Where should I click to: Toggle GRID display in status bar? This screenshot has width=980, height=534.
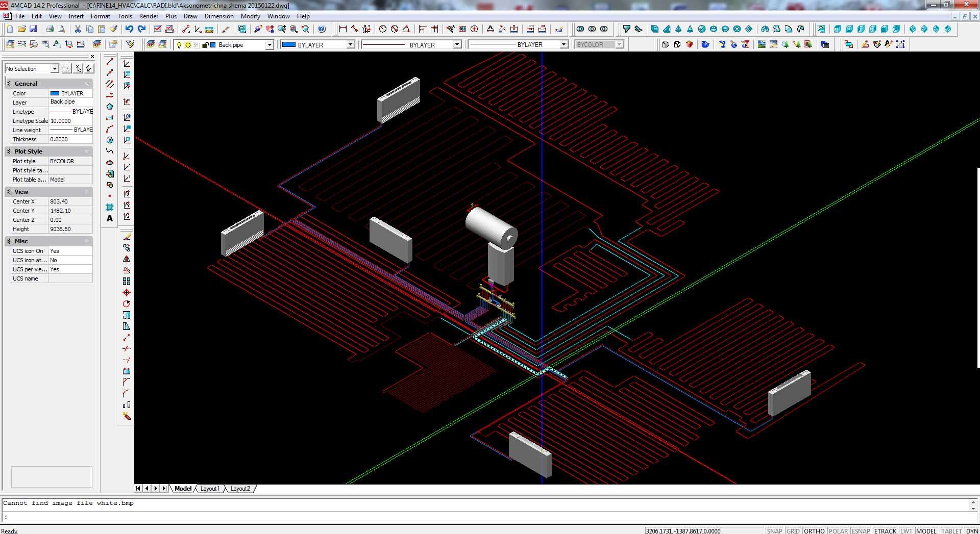(x=793, y=530)
